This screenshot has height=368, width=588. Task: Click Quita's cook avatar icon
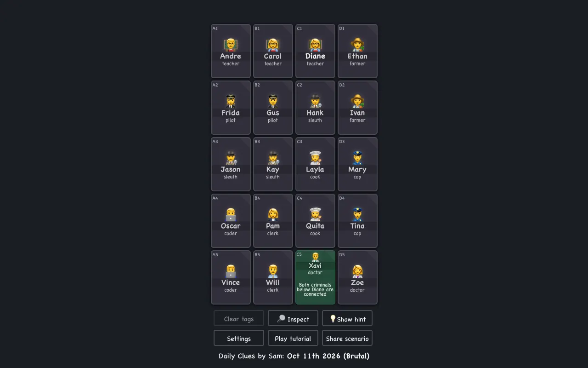[x=315, y=214]
